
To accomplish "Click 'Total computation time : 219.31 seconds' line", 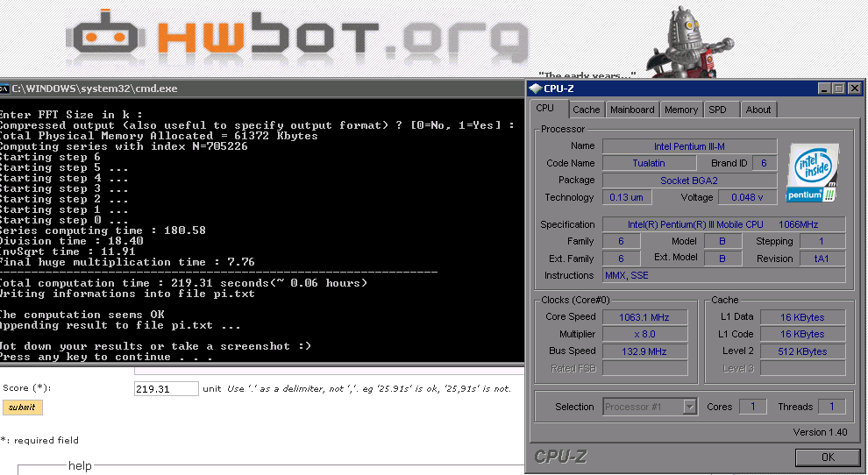I will click(183, 283).
